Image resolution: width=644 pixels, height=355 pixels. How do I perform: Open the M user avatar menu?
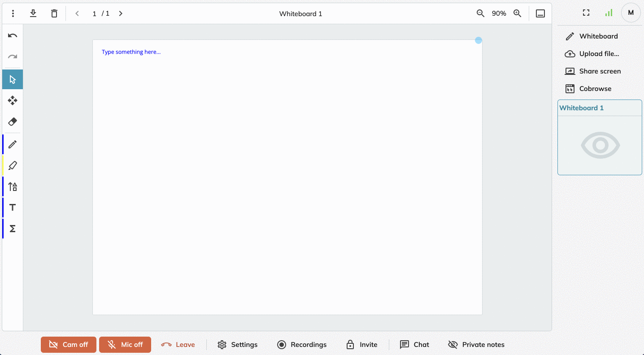[631, 13]
